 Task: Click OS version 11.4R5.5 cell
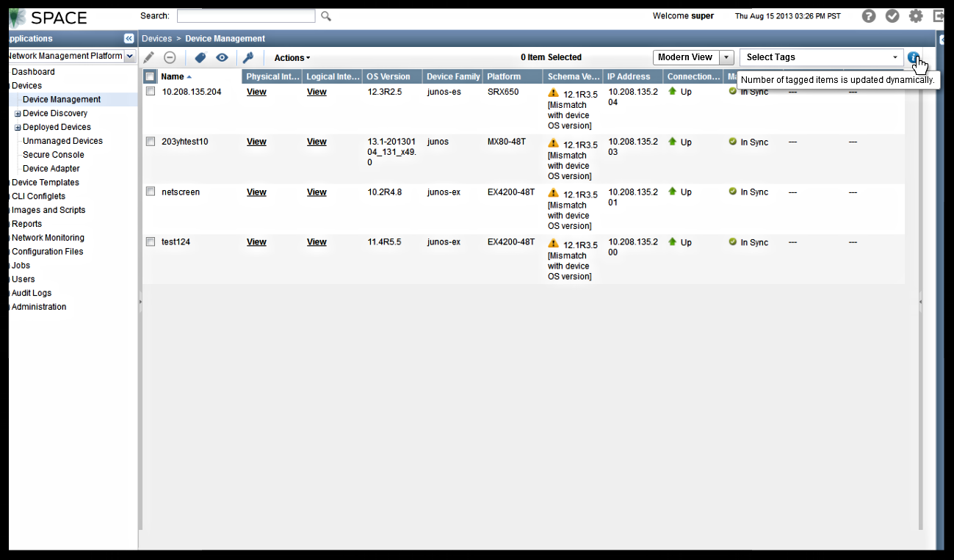pyautogui.click(x=384, y=241)
